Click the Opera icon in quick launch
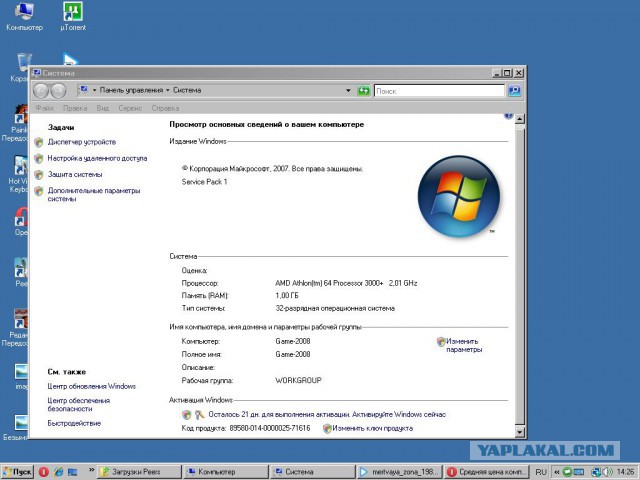The height and width of the screenshot is (480, 640). 44,472
